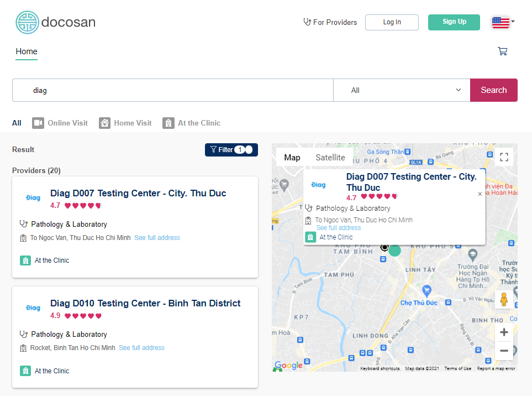The image size is (532, 396).
Task: Filter results by At the Clinic
Action: click(192, 123)
